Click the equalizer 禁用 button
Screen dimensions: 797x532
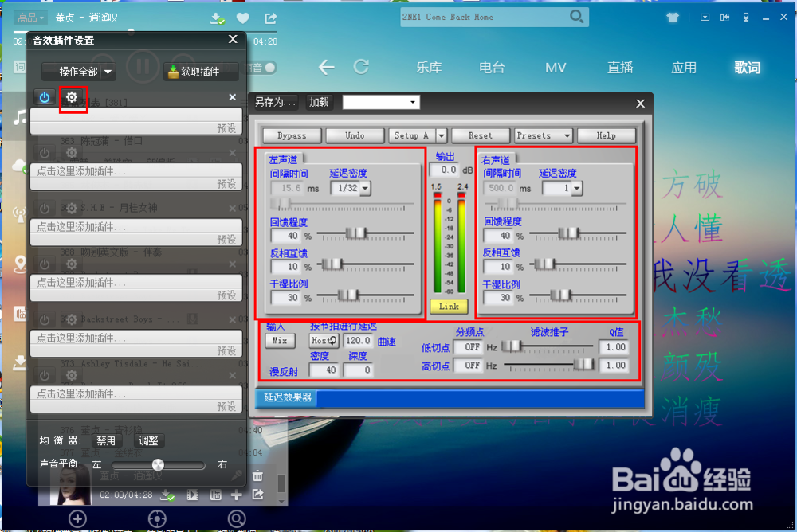click(106, 440)
